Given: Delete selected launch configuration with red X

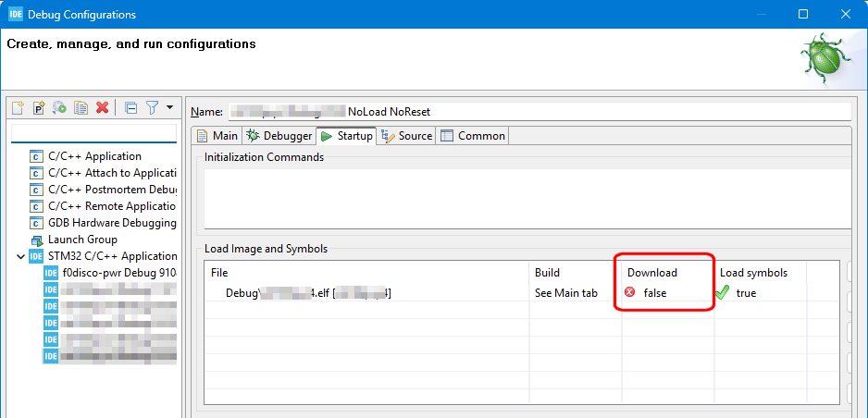Looking at the screenshot, I should [103, 107].
